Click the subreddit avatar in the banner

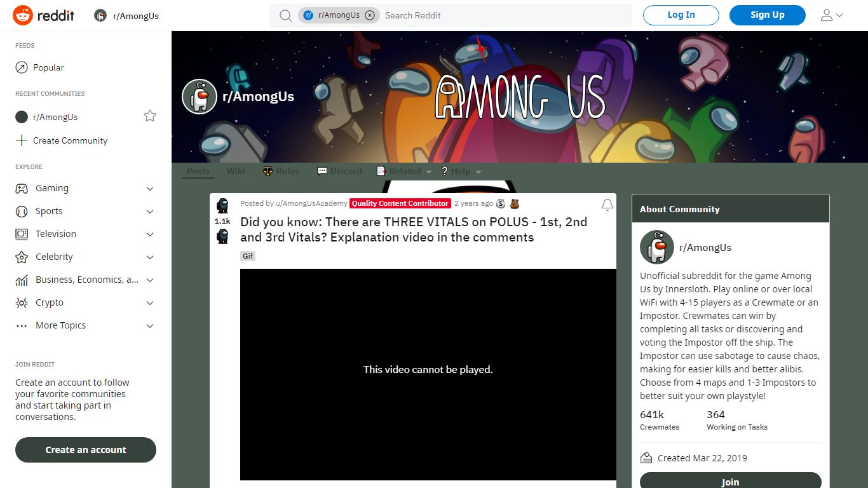[200, 97]
